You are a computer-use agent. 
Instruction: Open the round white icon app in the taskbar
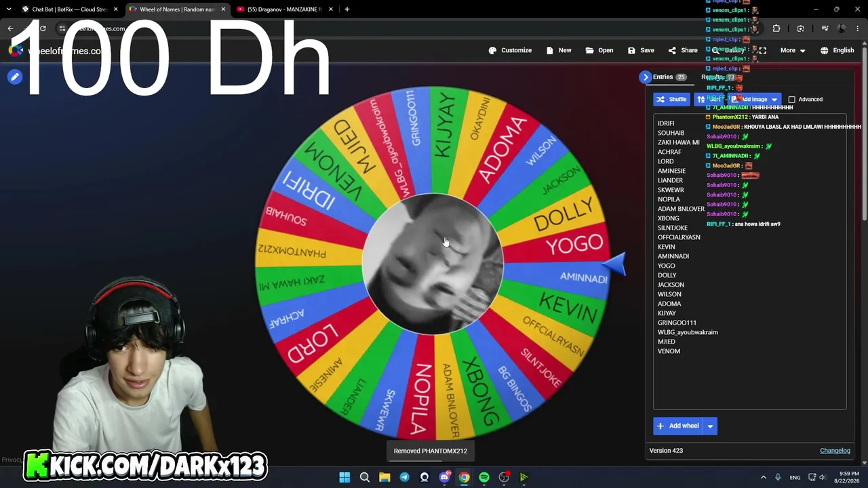click(x=425, y=477)
